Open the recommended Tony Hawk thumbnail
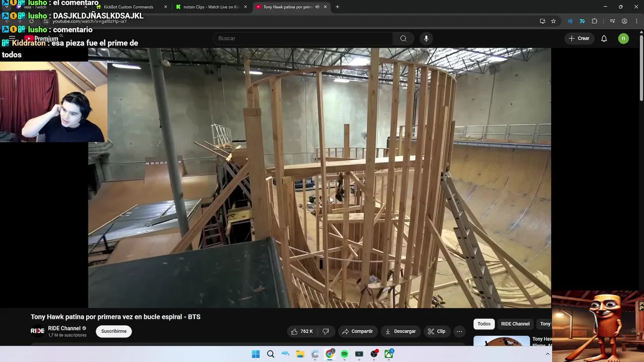644x362 pixels. pyautogui.click(x=502, y=341)
